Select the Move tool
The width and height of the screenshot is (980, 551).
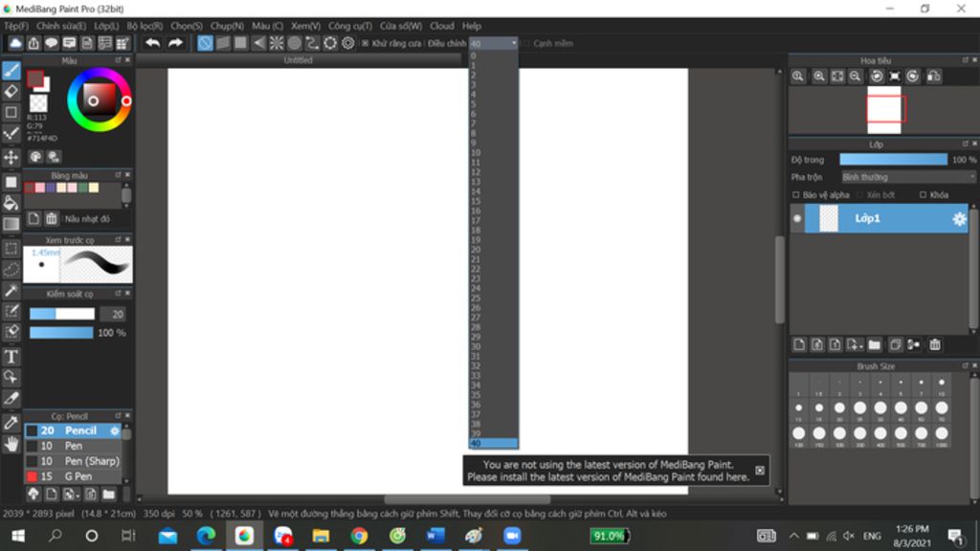click(11, 157)
